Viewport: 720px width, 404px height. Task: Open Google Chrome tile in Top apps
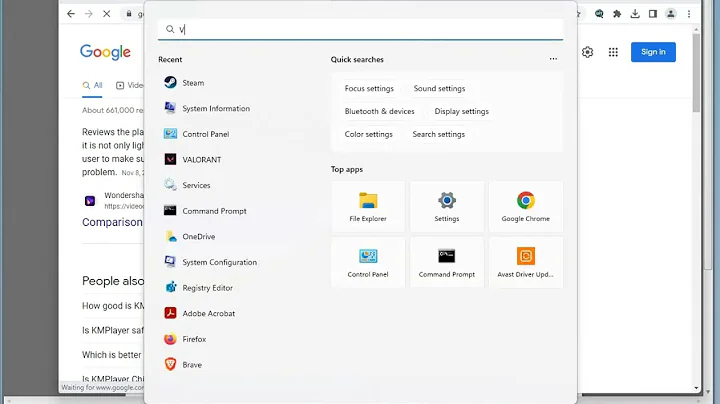pyautogui.click(x=526, y=207)
